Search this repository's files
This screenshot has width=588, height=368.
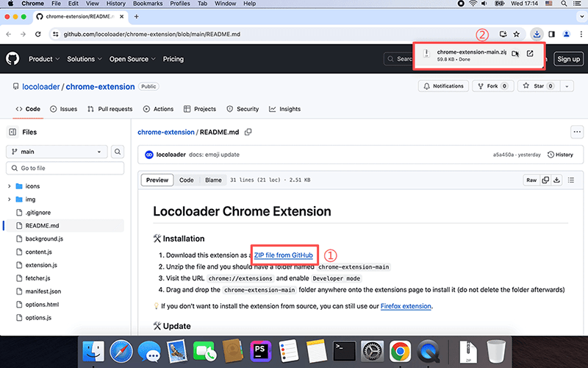point(118,152)
